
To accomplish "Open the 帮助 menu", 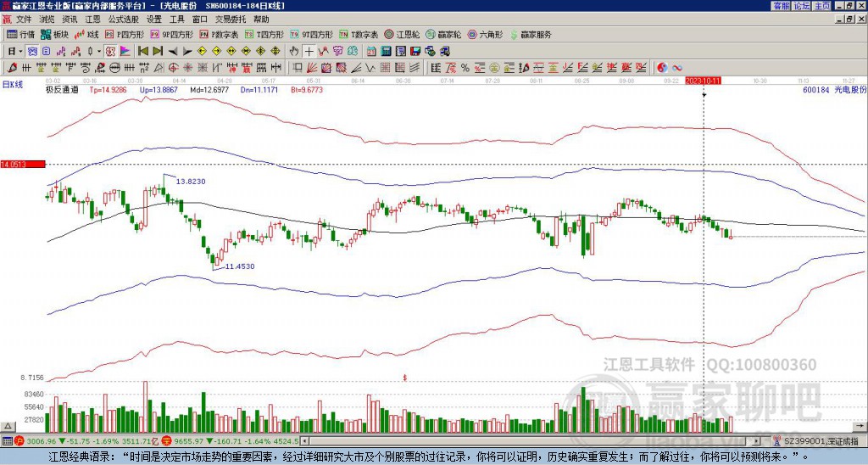I will [x=261, y=20].
